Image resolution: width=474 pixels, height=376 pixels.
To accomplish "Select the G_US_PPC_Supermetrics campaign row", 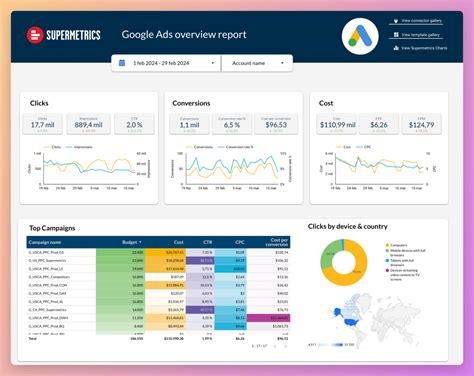I will point(158,260).
